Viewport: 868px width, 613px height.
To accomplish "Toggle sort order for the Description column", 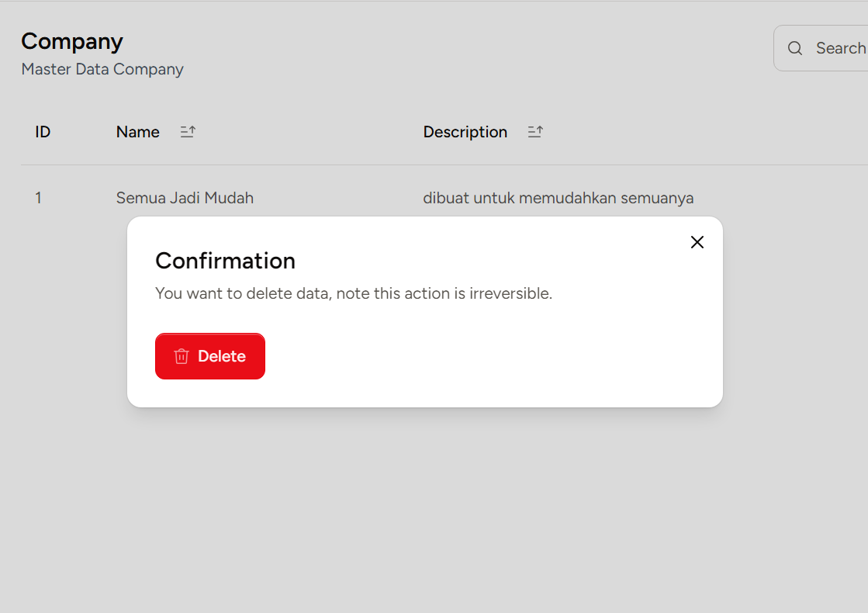I will pos(535,132).
